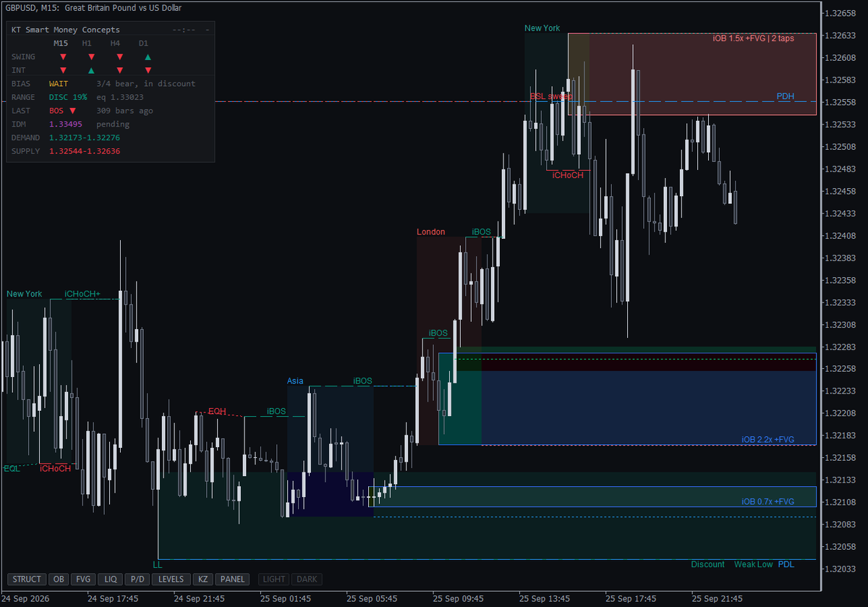Click the H1 INT bullish green arrow
The width and height of the screenshot is (868, 607).
click(x=91, y=70)
